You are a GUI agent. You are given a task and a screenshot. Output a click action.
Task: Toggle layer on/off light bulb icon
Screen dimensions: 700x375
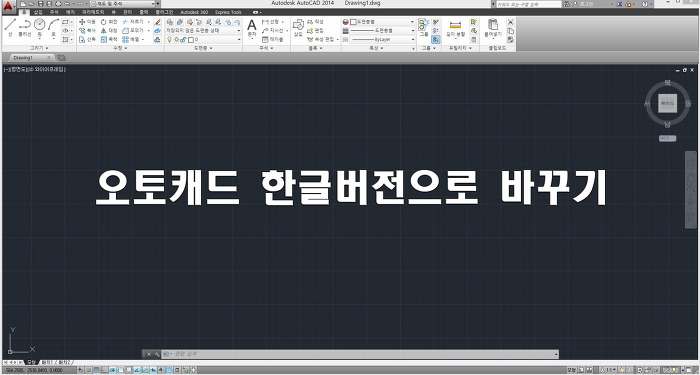tap(170, 39)
